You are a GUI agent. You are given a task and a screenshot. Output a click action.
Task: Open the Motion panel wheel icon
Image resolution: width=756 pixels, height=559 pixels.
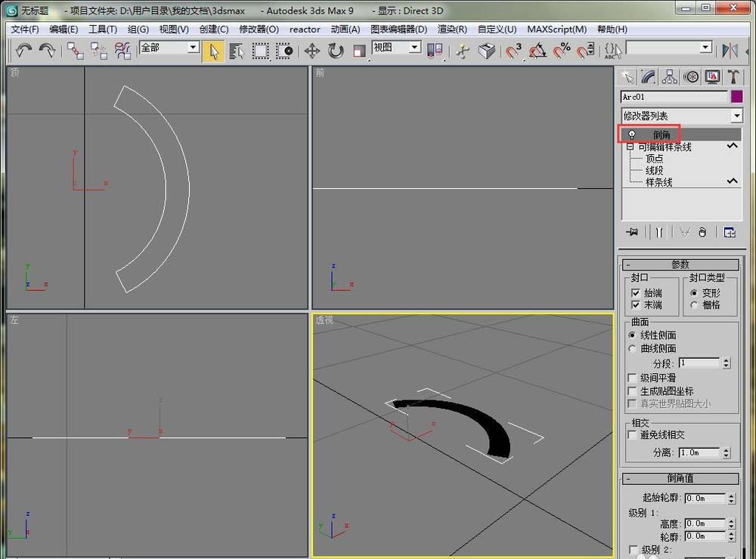[x=690, y=77]
